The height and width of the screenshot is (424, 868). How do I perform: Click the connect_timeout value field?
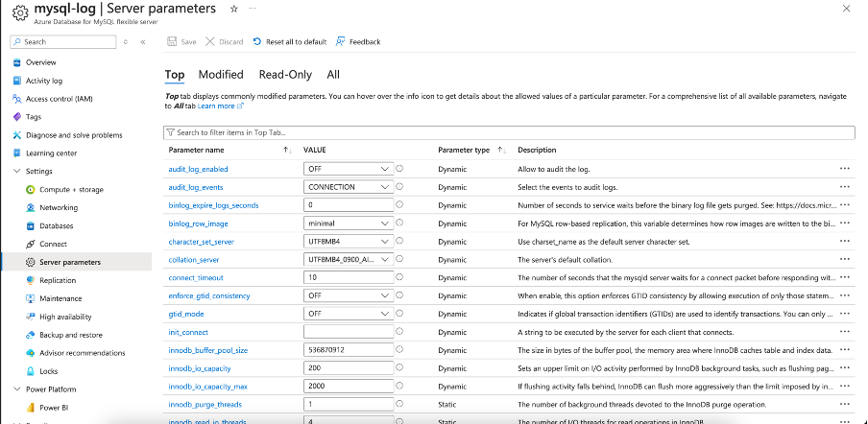pyautogui.click(x=348, y=277)
